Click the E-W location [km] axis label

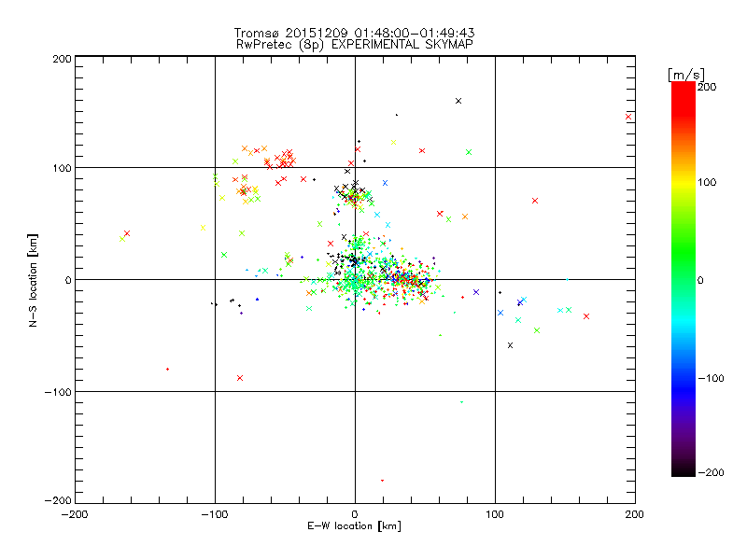pyautogui.click(x=354, y=526)
